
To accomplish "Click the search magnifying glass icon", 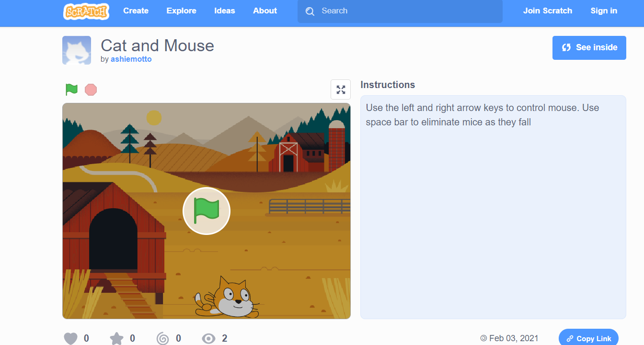I will [x=310, y=11].
